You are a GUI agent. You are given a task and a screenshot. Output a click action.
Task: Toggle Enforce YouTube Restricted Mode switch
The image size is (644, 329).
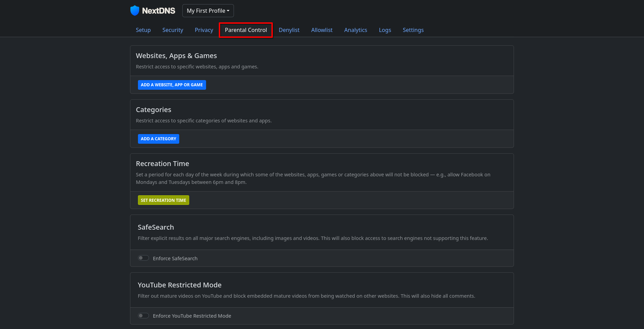(x=143, y=316)
